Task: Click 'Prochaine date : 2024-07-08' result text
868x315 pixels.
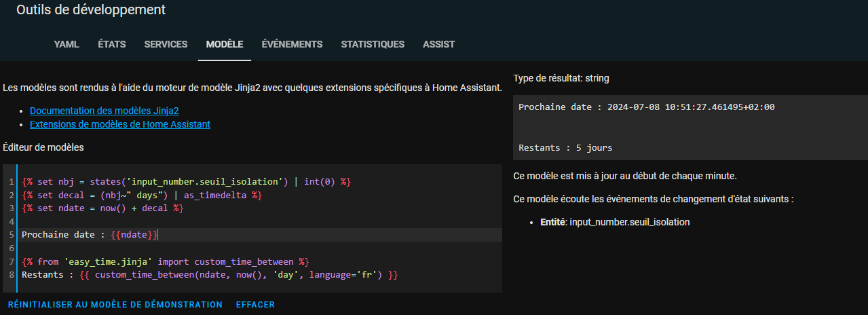Action: coord(646,107)
